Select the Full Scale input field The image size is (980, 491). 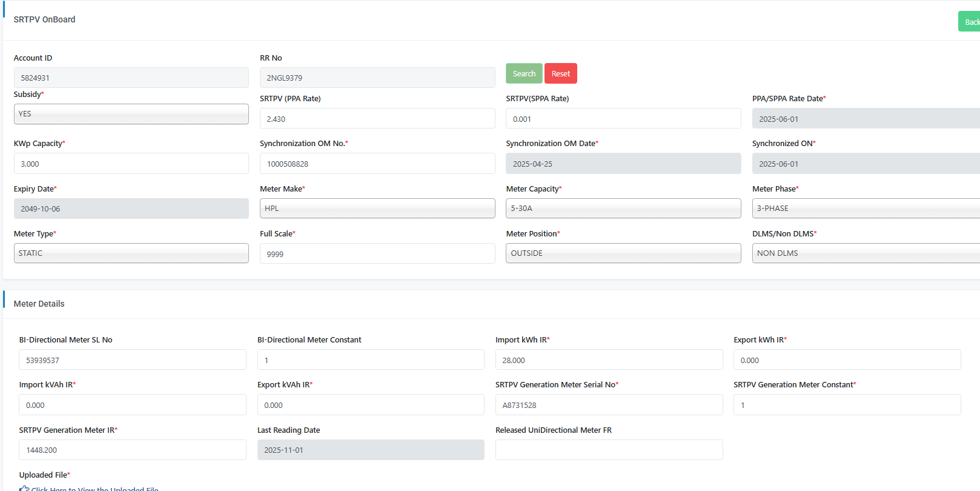click(x=377, y=254)
